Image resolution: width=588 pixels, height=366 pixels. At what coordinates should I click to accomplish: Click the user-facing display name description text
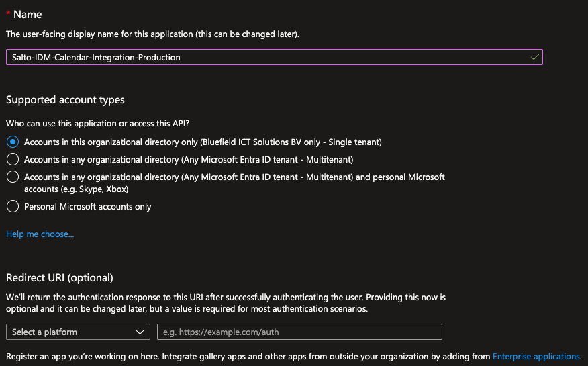point(152,34)
